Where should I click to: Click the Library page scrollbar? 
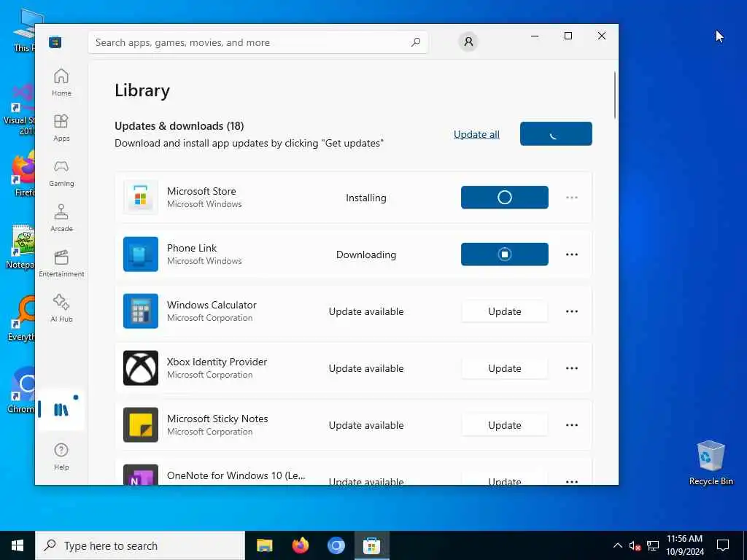(614, 95)
